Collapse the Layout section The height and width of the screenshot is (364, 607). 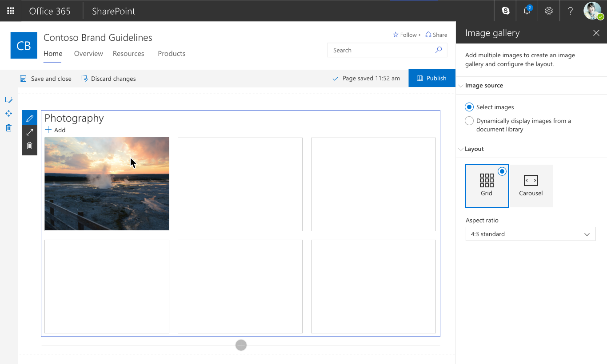(461, 149)
